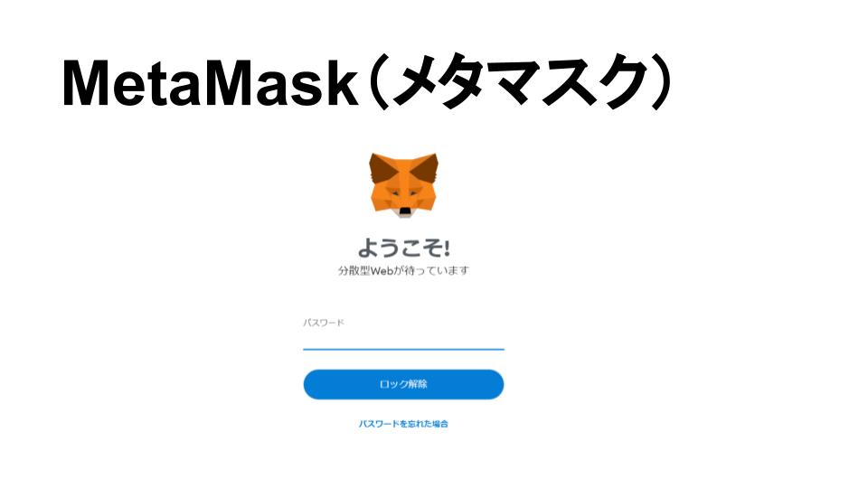Click the gray パスワード placeholder label

(x=324, y=323)
